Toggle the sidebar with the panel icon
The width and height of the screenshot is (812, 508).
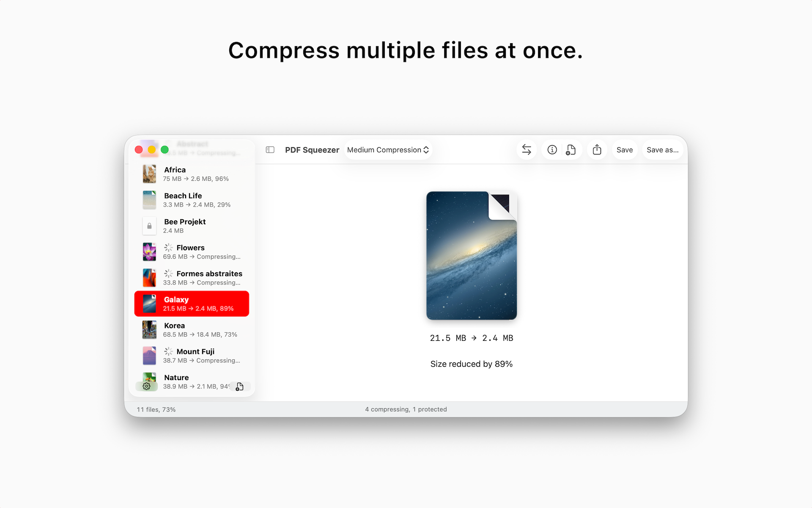coord(270,150)
